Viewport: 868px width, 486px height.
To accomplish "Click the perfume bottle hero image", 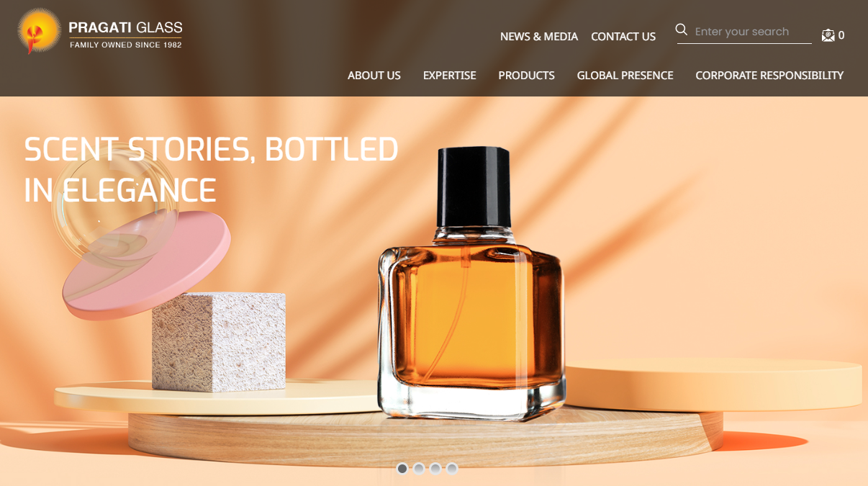I will click(471, 283).
